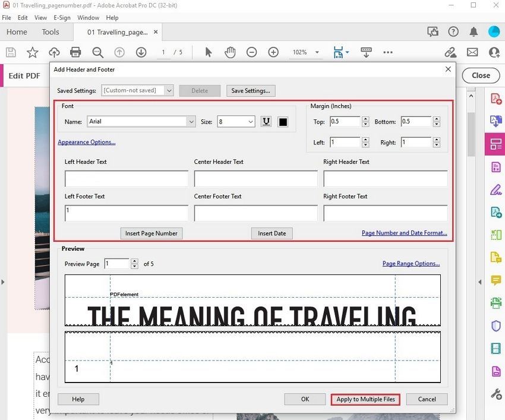Open Page Range Options
The image size is (505, 420).
(x=411, y=264)
